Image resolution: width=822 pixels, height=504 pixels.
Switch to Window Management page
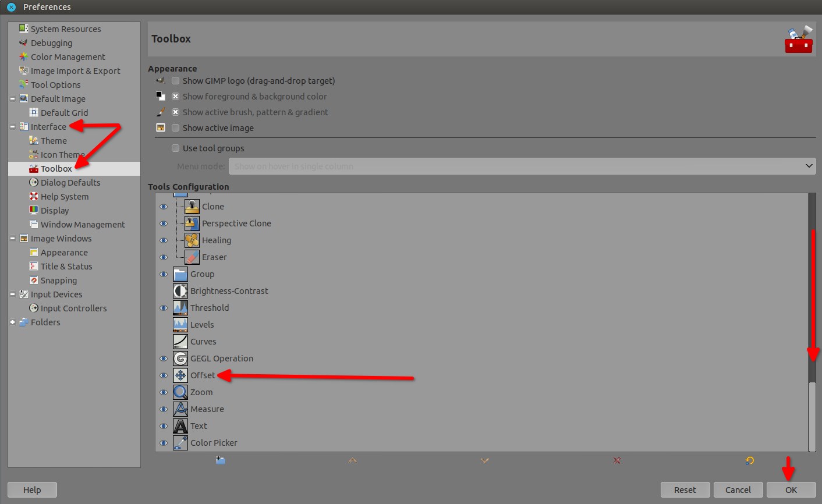click(x=83, y=225)
